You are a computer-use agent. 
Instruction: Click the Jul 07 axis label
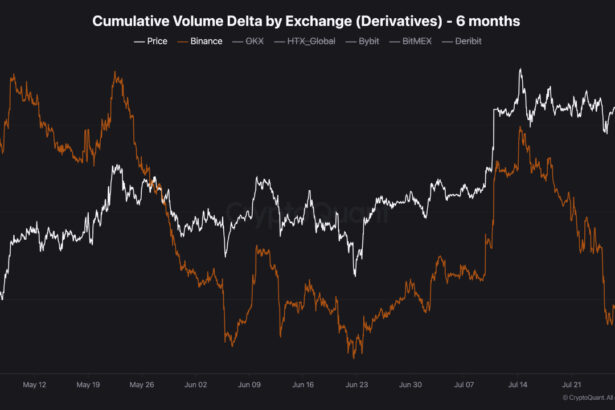465,382
